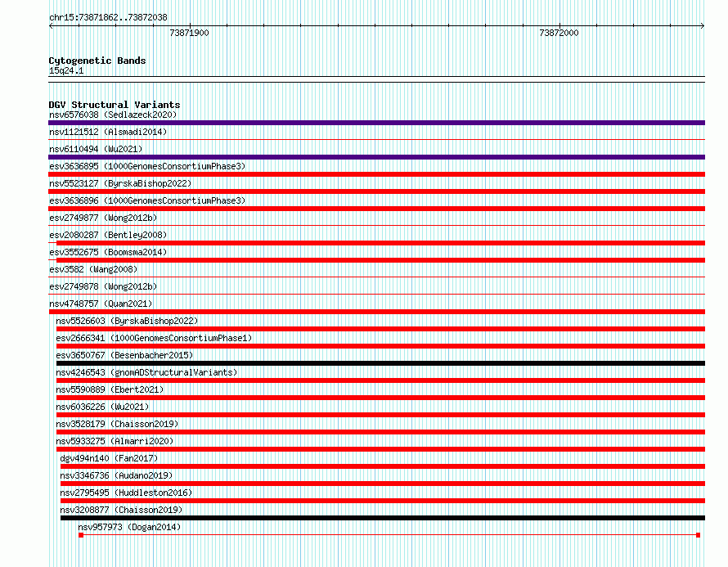
Task: Click the purple bar under nsv6110494
Action: (x=376, y=157)
